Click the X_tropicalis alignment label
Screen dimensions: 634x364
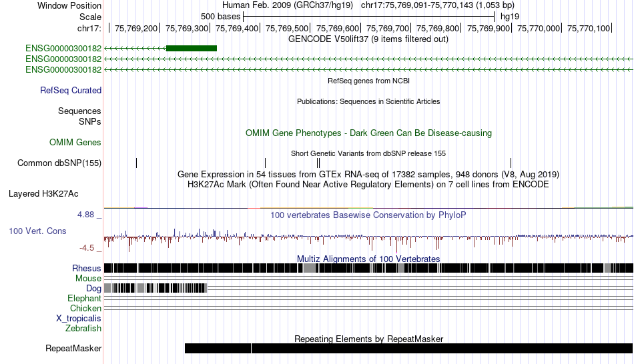tap(79, 319)
